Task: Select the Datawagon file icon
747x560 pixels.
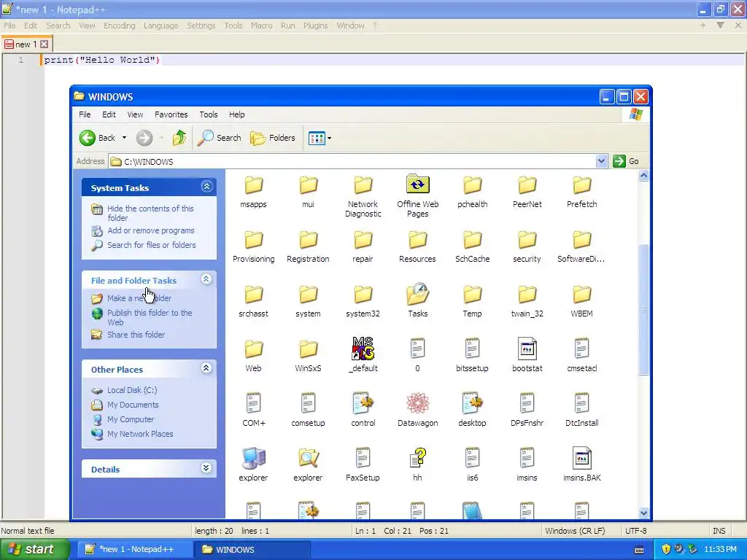Action: (418, 404)
